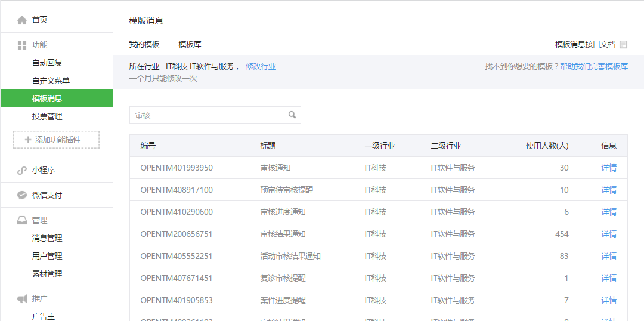644x321 pixels.
Task: Open 自定义菜单 menu item
Action: (51, 81)
